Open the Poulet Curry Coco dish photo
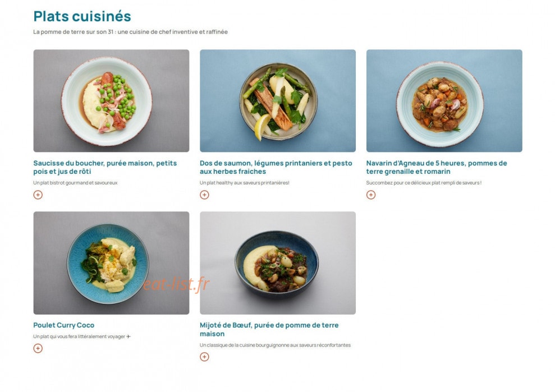 (x=111, y=263)
